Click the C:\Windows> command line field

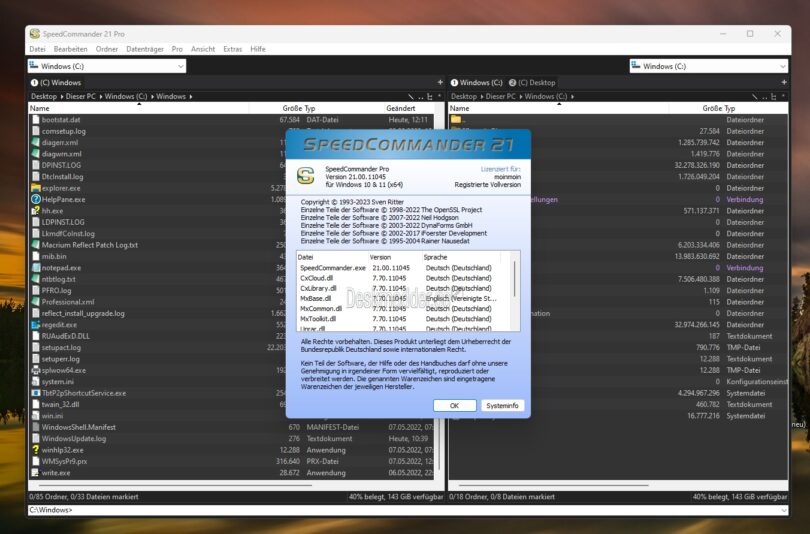[400, 510]
